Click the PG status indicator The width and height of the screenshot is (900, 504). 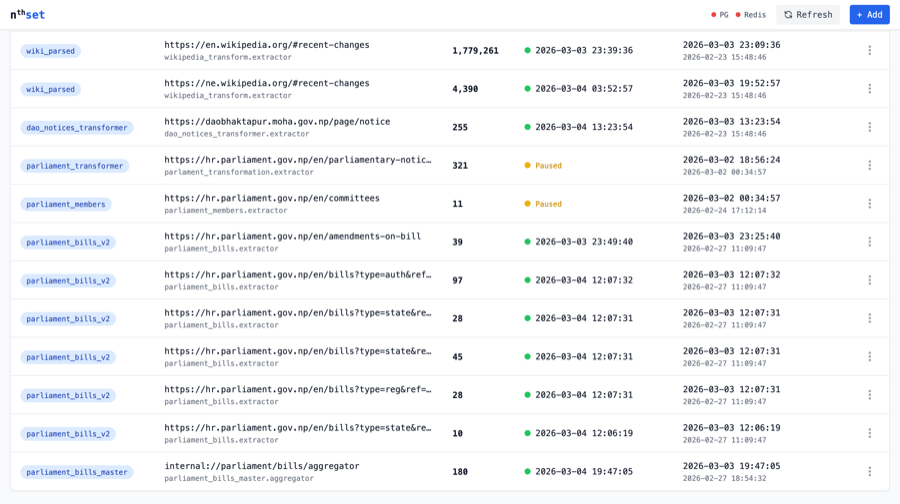pos(720,15)
